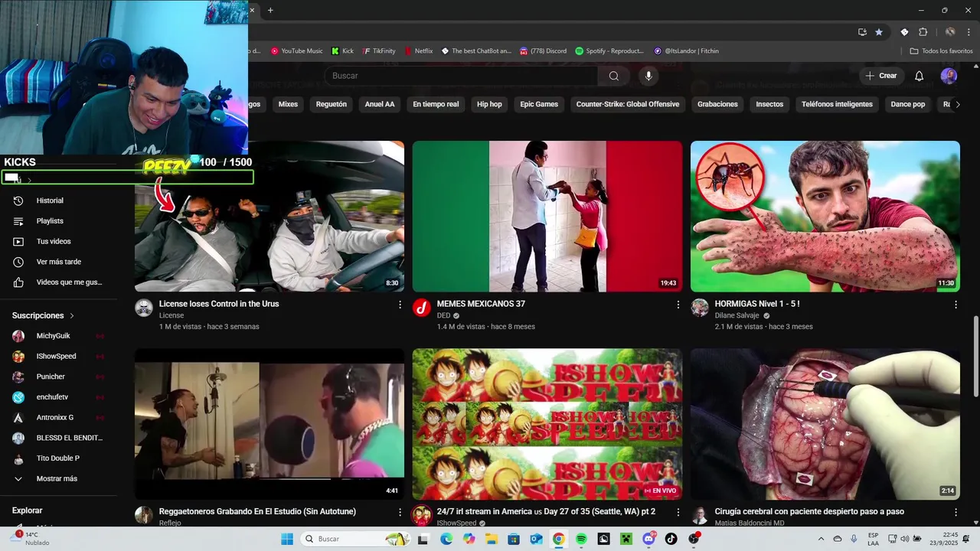Select the Reguetón filter chip
The height and width of the screenshot is (551, 980).
click(332, 104)
